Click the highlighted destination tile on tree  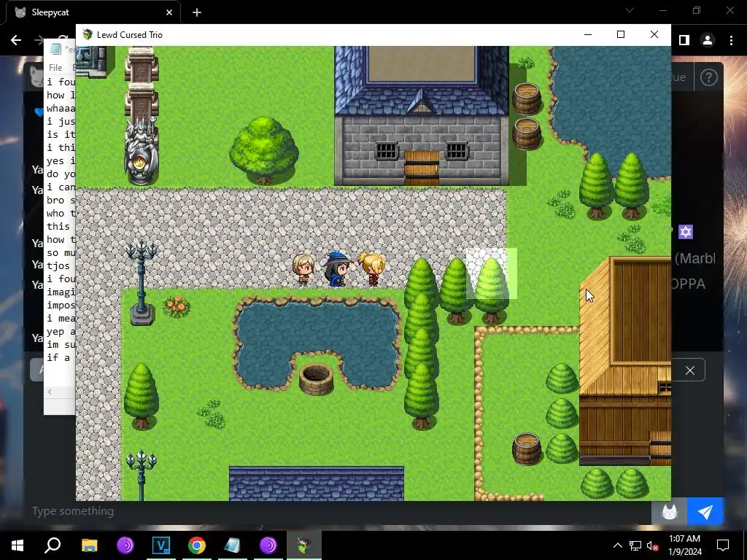tap(491, 274)
